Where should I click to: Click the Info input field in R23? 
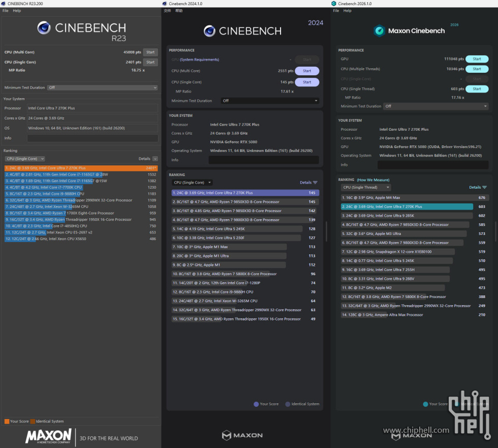tap(92, 138)
